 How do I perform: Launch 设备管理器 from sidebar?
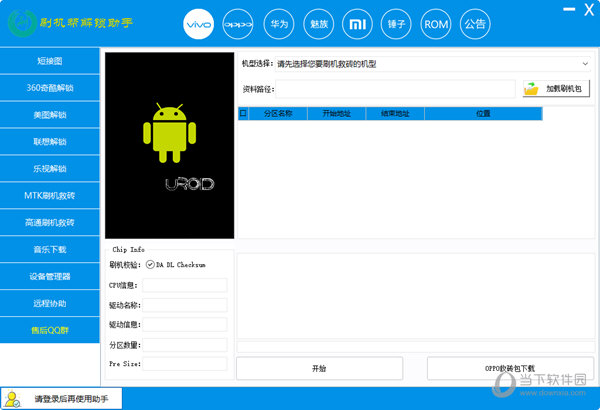[x=50, y=276]
